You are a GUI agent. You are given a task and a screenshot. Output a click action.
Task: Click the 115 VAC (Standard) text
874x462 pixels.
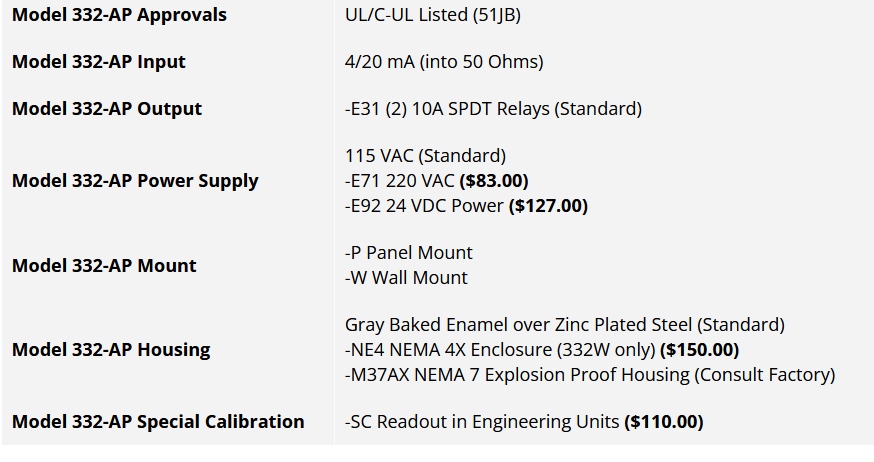(x=426, y=156)
